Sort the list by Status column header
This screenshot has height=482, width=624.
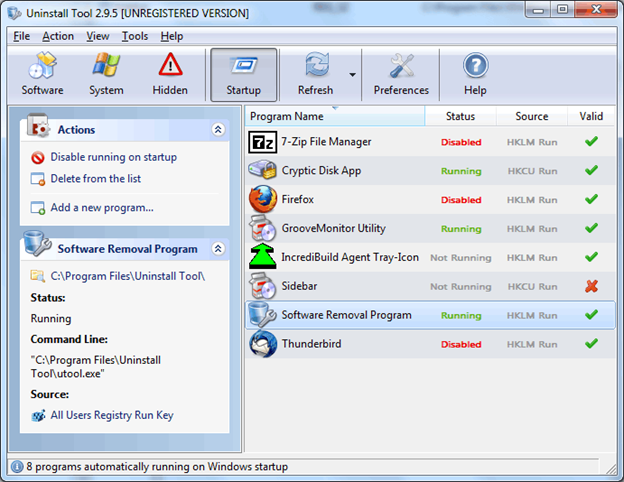point(460,116)
